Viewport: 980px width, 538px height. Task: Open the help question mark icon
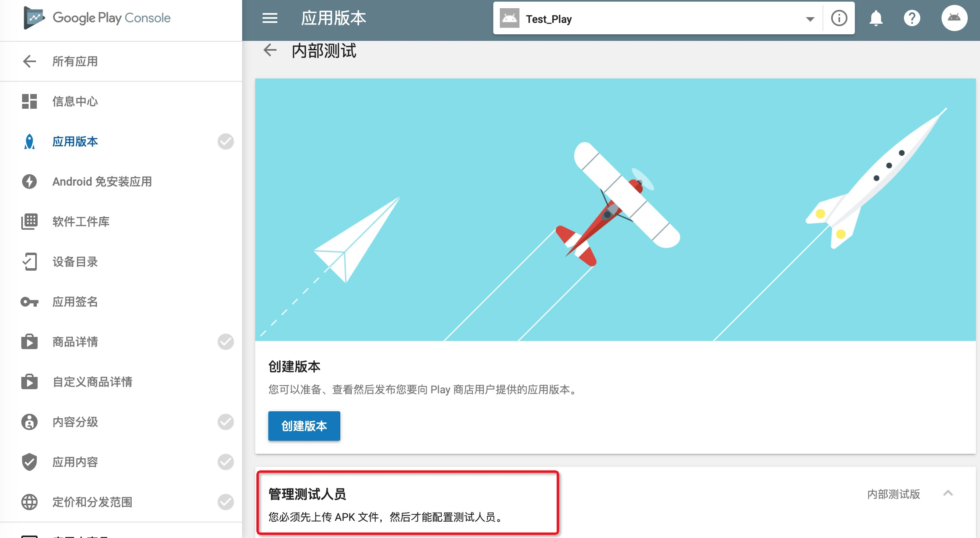point(912,18)
